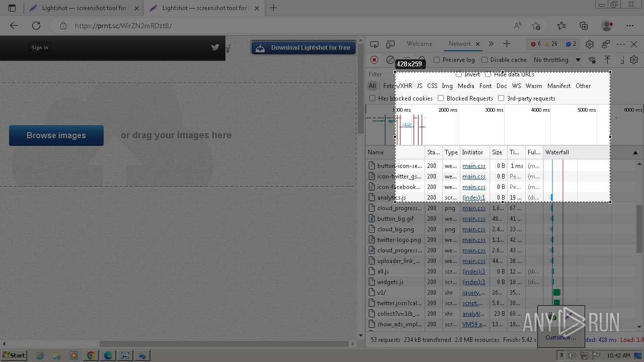Viewport: 644px width, 362px height.
Task: Click the DevTools feedback people icon
Action: (606, 44)
